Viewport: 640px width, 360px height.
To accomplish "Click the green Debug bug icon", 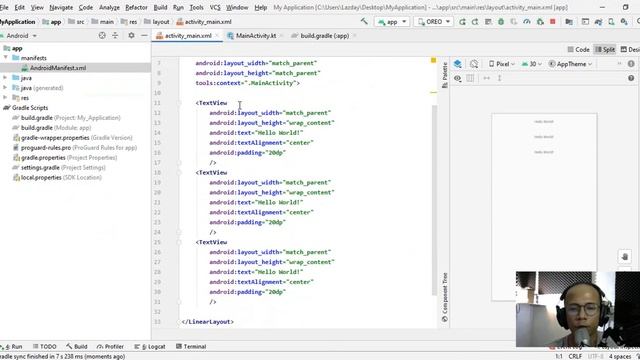I will coord(501,22).
